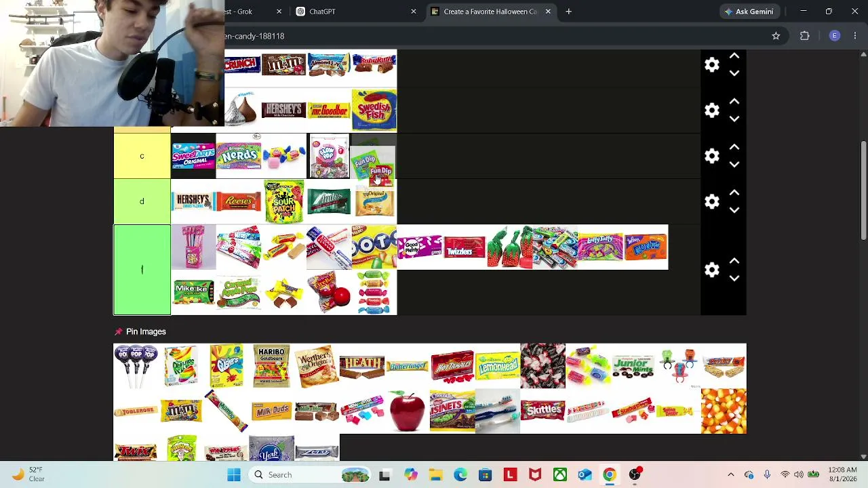Click the taskbar Search box
This screenshot has width=868, height=488.
coord(309,474)
